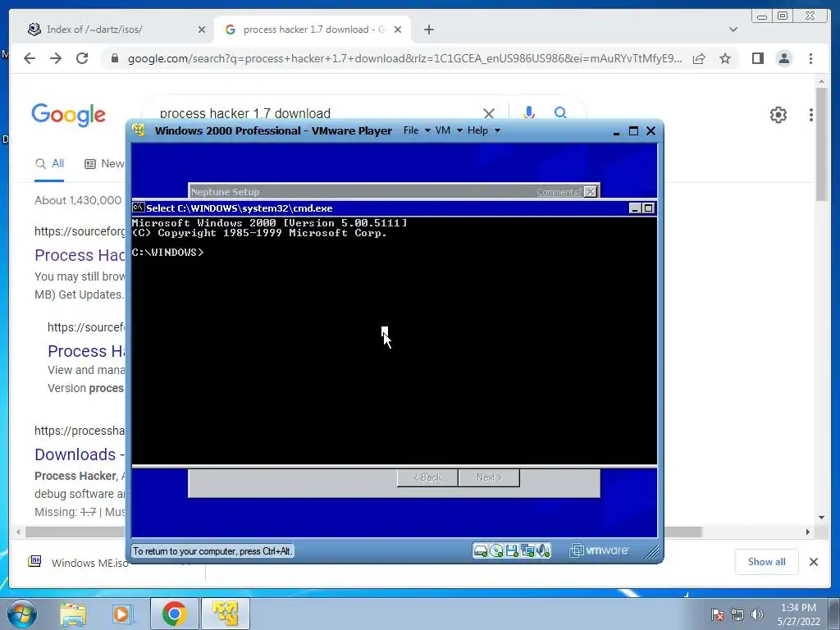Click the Comments? link in Neptune Setup
The image size is (840, 630).
coord(559,192)
